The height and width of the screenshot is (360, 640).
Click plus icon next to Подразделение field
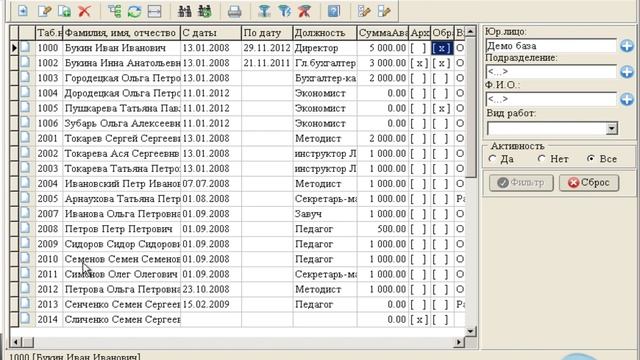click(627, 72)
